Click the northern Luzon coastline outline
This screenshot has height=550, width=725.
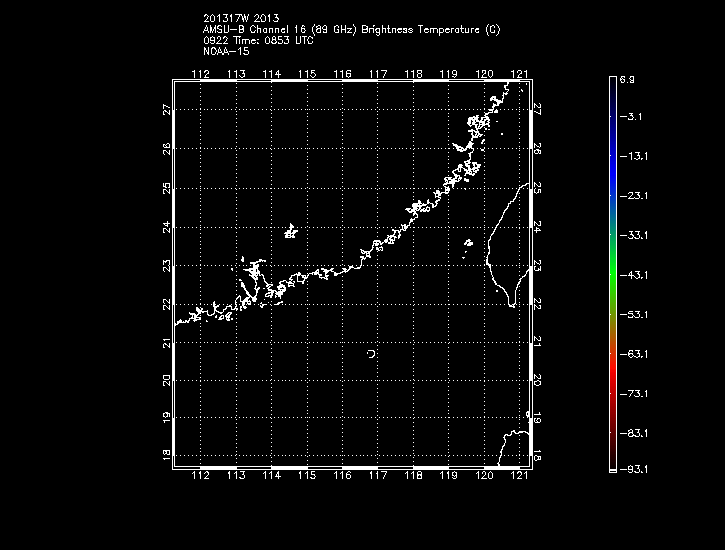[517, 439]
